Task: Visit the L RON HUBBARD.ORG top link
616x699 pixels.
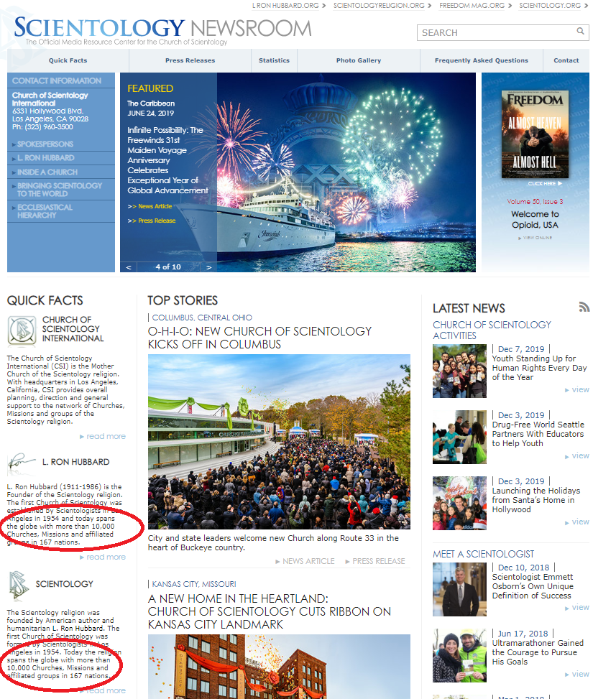Action: tap(289, 5)
